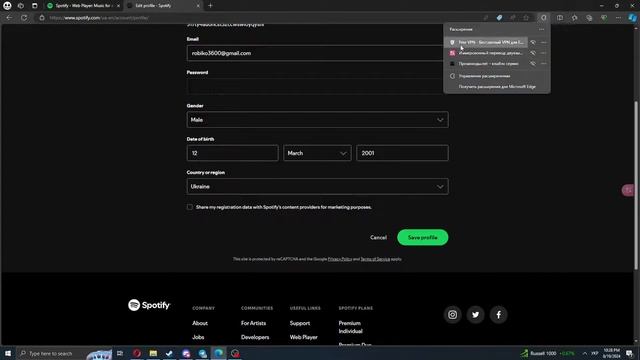Open the browser Settings and more ellipsis
The width and height of the screenshot is (640, 360).
[x=618, y=18]
